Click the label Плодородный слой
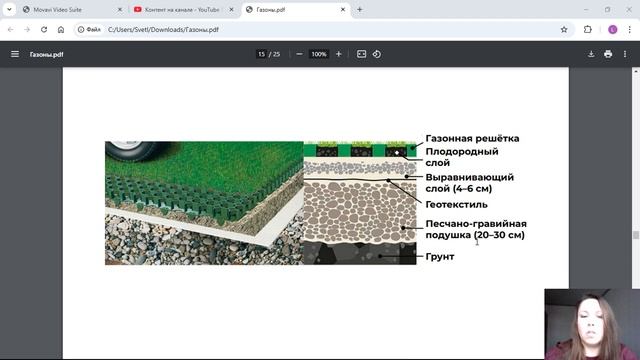 [462, 157]
